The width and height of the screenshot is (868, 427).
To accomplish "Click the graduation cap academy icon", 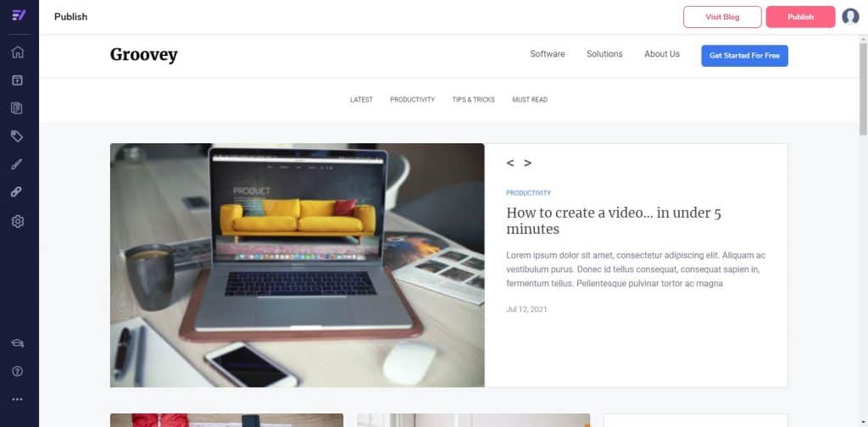I will click(18, 343).
